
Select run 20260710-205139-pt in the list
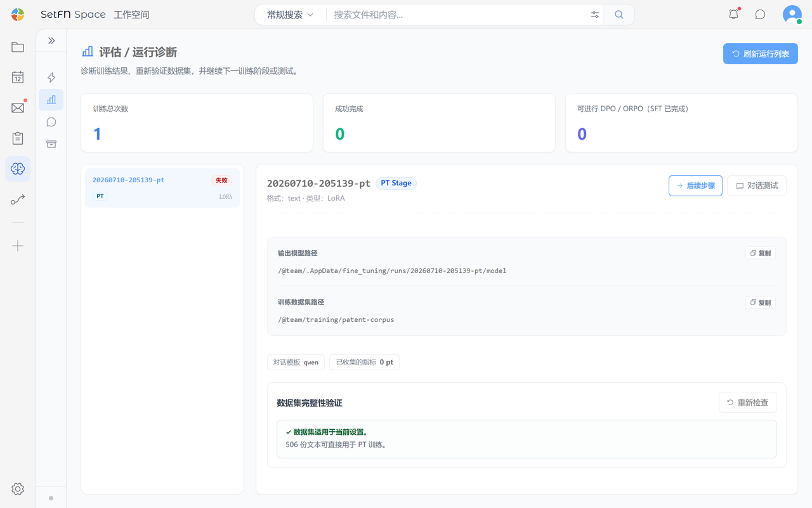coord(162,188)
